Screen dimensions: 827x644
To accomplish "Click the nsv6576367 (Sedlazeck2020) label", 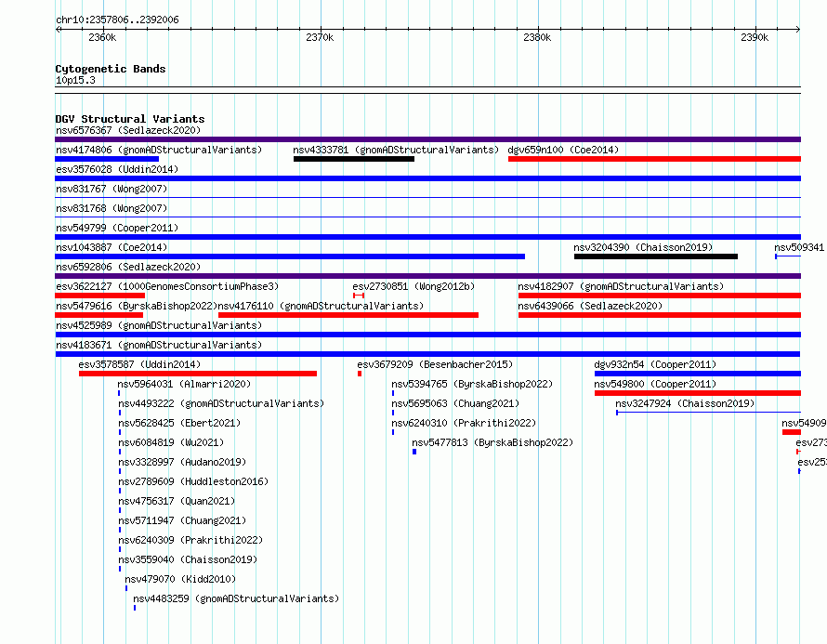I will coord(128,130).
